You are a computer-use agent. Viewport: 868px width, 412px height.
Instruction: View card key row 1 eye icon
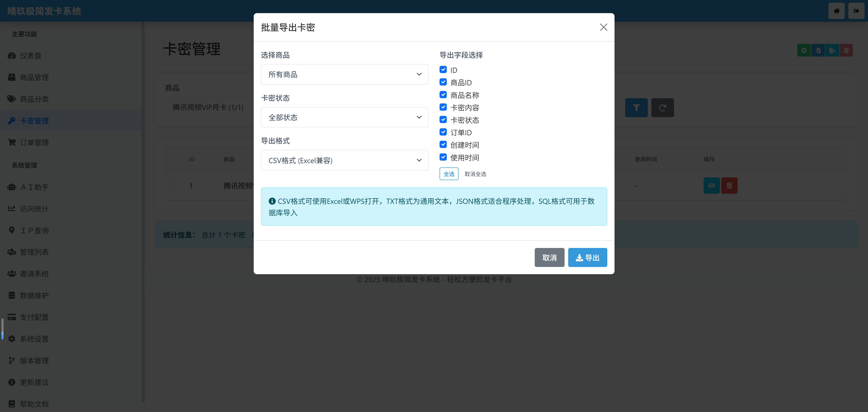(x=712, y=186)
